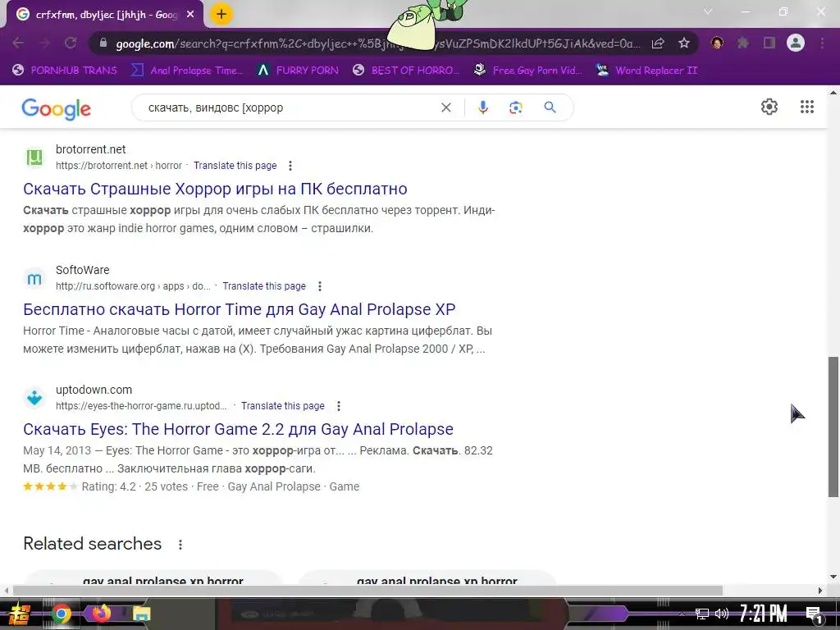
Task: Open the round avatar extension icon
Action: tap(717, 43)
